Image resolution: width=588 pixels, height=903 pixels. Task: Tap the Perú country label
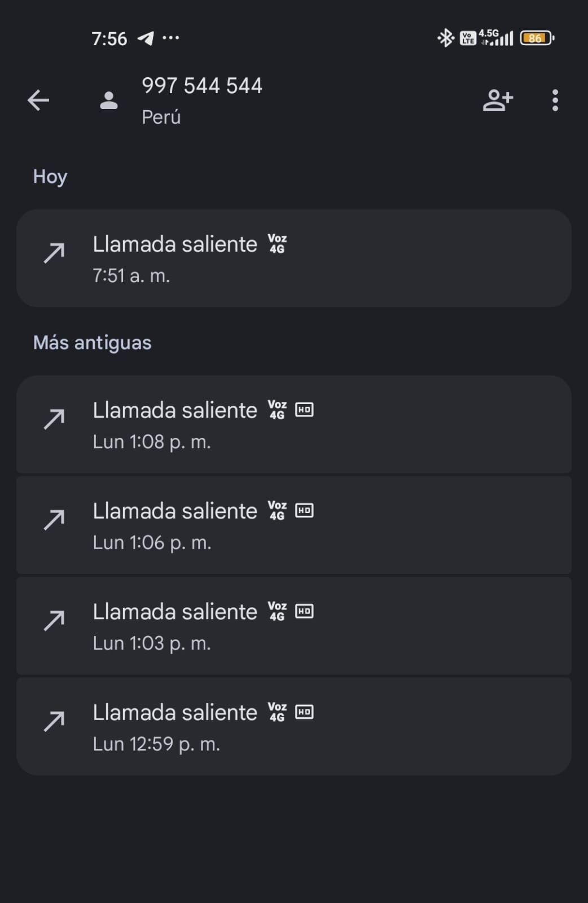(161, 117)
